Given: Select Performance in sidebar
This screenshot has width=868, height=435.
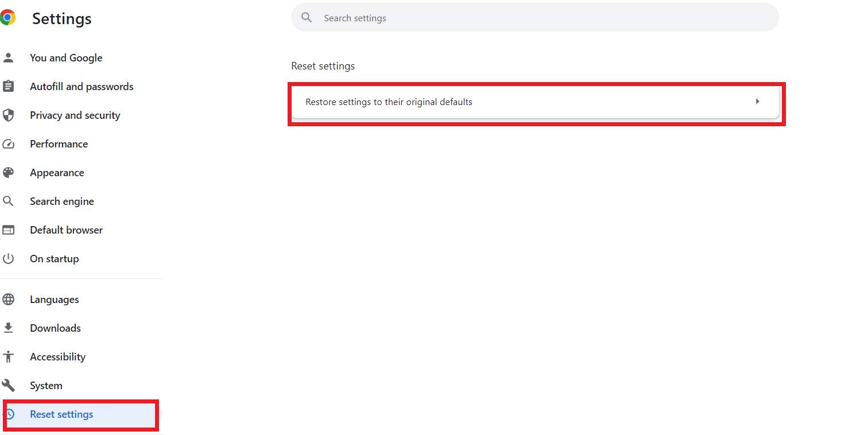Looking at the screenshot, I should [59, 143].
